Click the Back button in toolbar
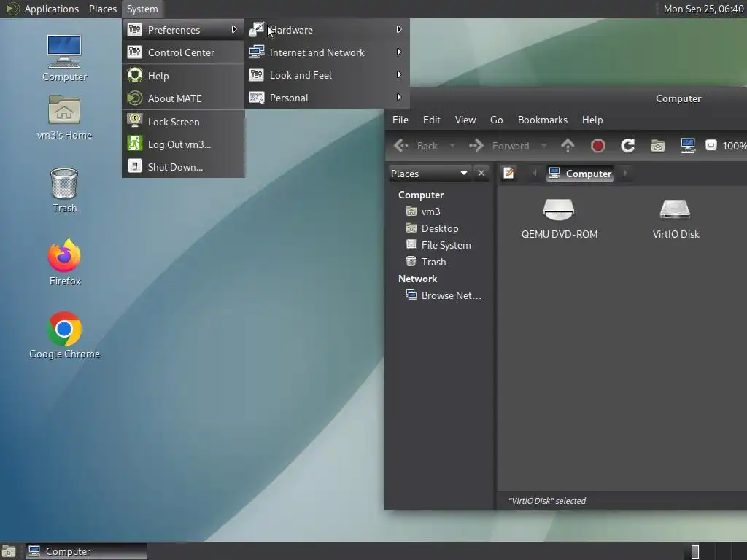 tap(416, 146)
